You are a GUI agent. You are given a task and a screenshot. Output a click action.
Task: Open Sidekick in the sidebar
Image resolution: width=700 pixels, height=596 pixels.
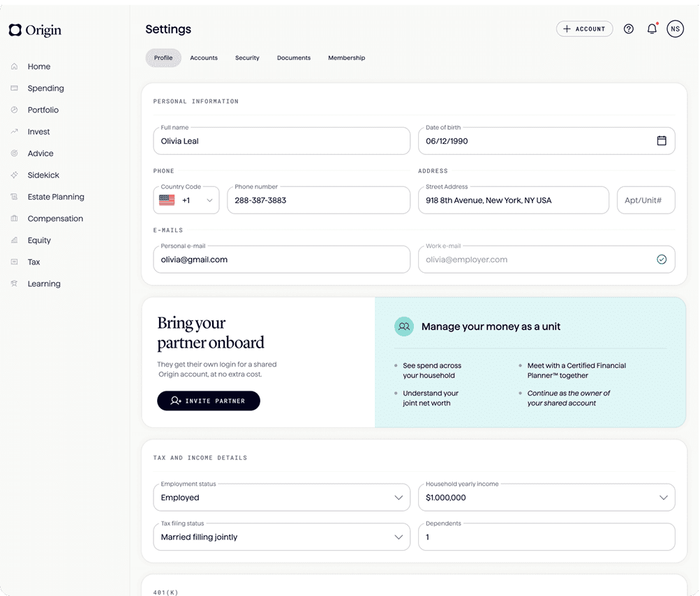coord(43,175)
